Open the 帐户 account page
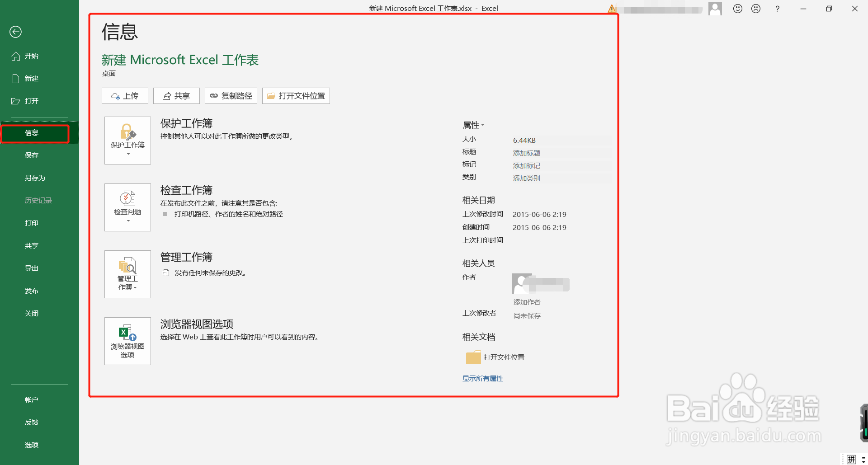Viewport: 868px width, 465px height. (39, 400)
